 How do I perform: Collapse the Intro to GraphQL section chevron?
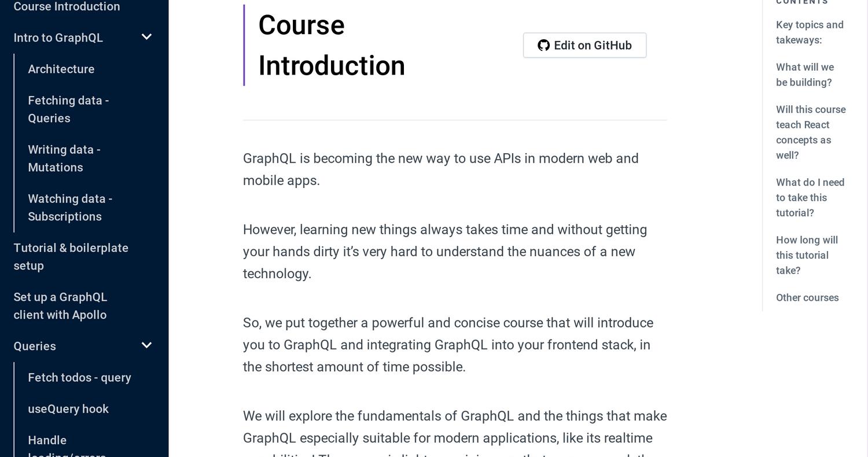click(146, 37)
